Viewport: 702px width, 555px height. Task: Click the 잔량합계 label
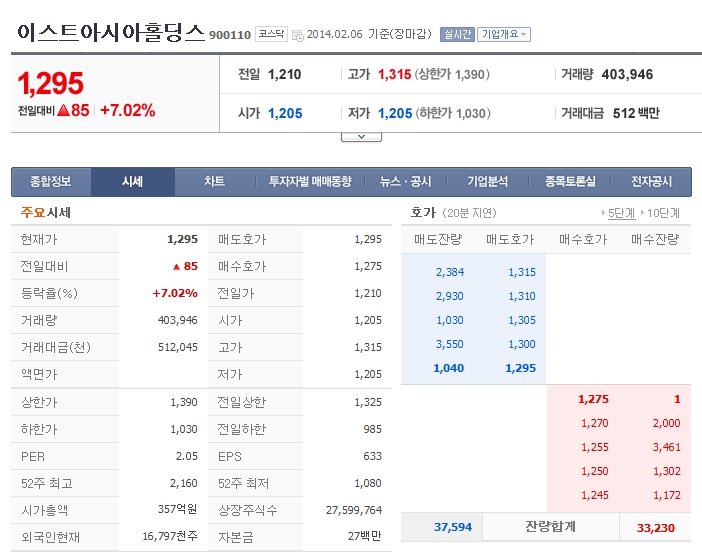click(x=550, y=527)
